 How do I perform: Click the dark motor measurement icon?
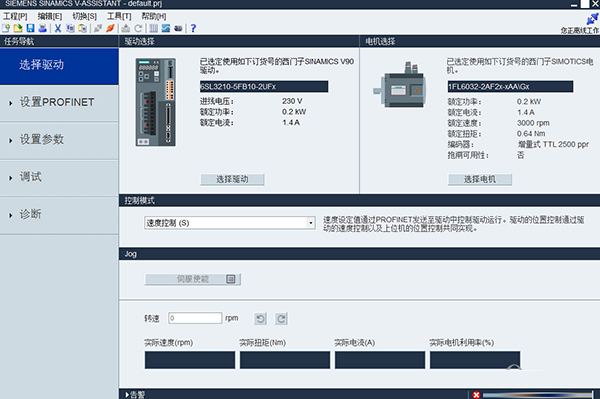pyautogui.click(x=178, y=28)
